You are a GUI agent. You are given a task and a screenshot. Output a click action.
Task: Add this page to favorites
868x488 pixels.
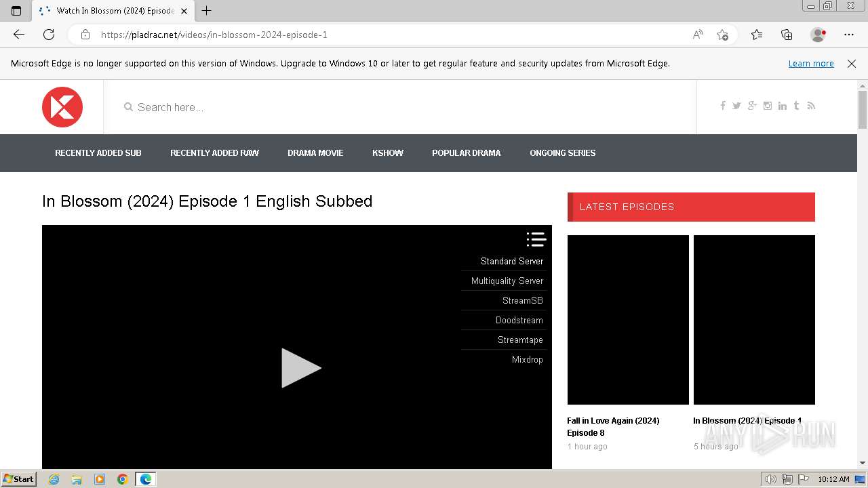click(722, 35)
